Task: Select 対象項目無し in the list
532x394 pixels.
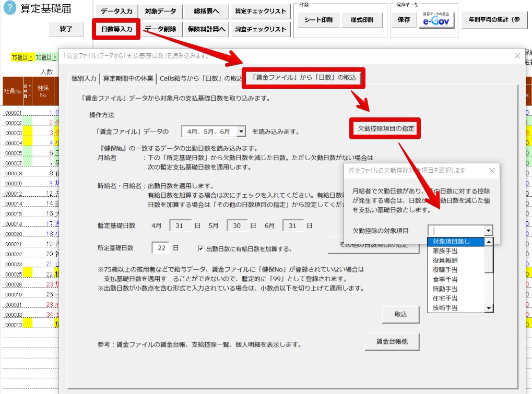Action: click(456, 242)
